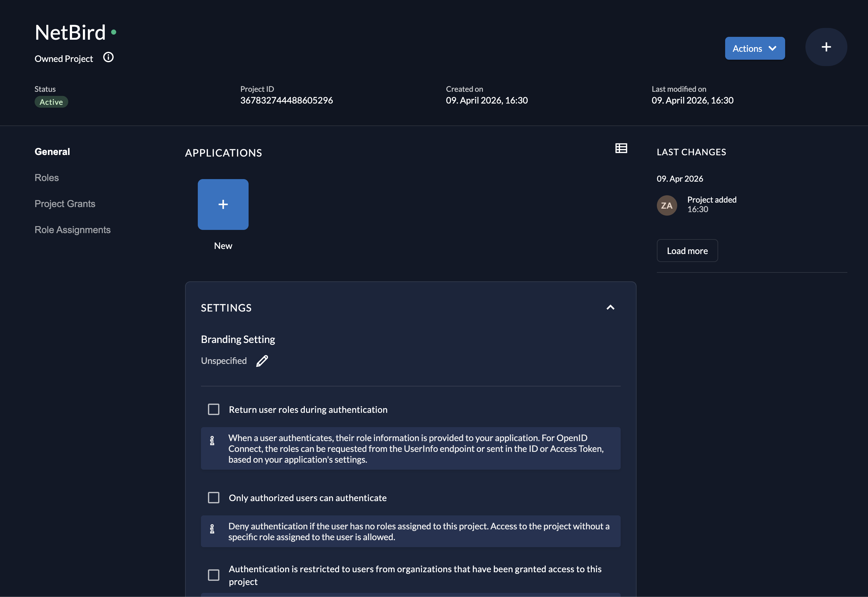This screenshot has height=597, width=868.
Task: Switch applications to table view icon
Action: tap(621, 148)
